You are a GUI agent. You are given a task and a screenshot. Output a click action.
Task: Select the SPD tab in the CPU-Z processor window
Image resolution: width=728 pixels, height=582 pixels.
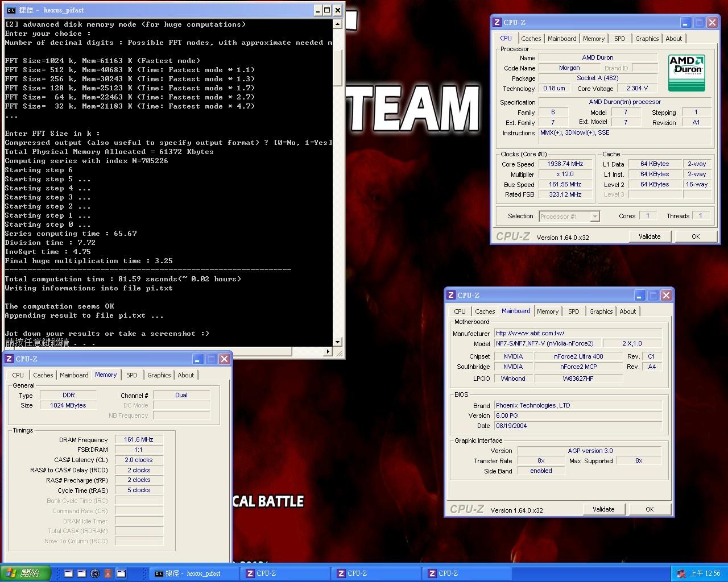(x=620, y=39)
